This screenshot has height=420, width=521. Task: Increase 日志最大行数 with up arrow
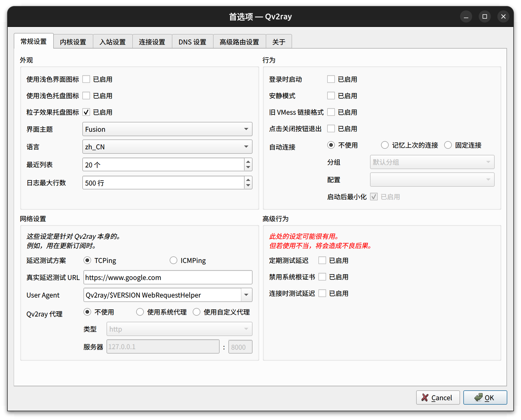pos(248,180)
